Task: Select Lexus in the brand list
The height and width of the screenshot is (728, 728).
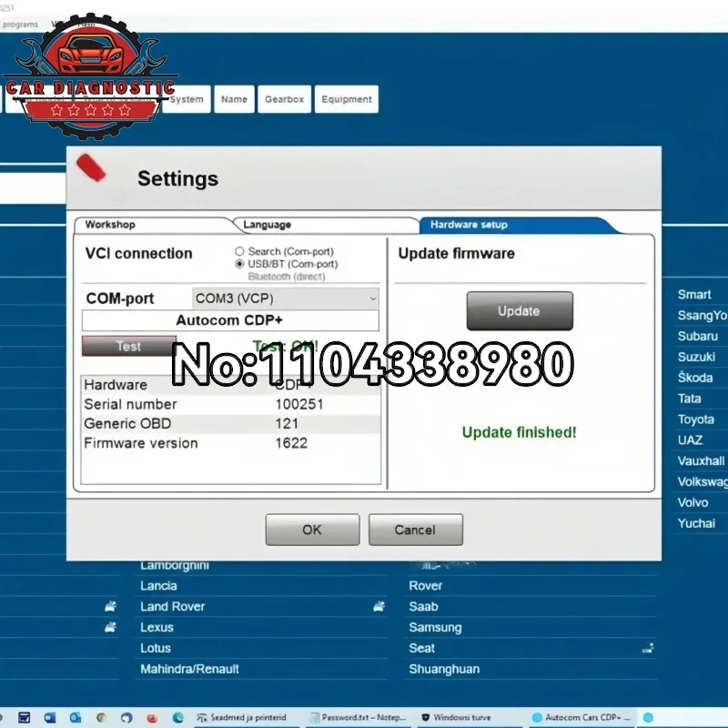Action: pyautogui.click(x=157, y=627)
